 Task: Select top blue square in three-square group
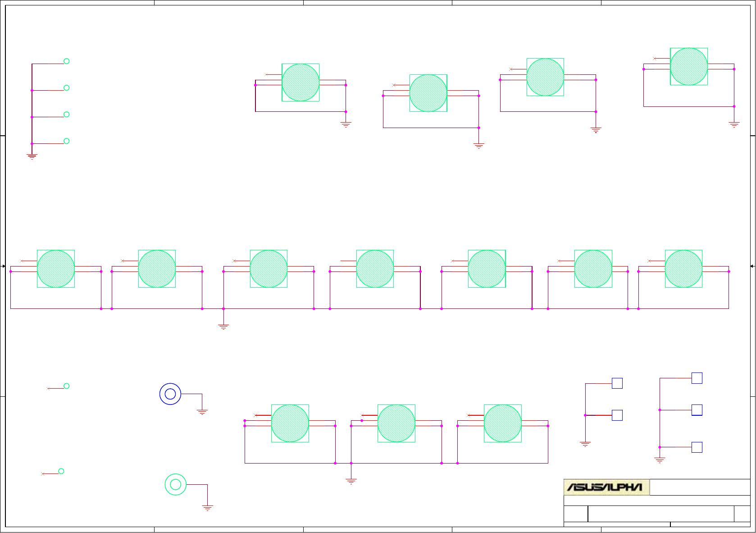[x=697, y=378]
